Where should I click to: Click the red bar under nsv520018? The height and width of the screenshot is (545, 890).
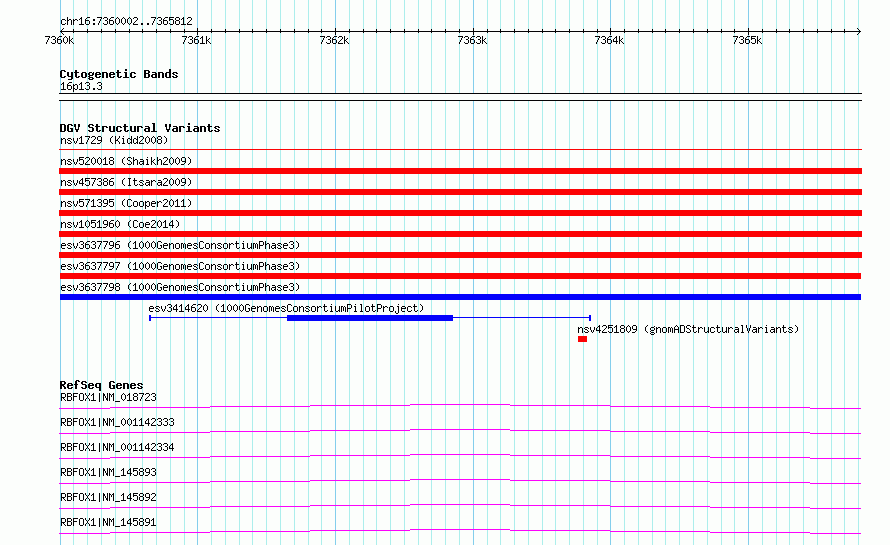click(x=460, y=171)
